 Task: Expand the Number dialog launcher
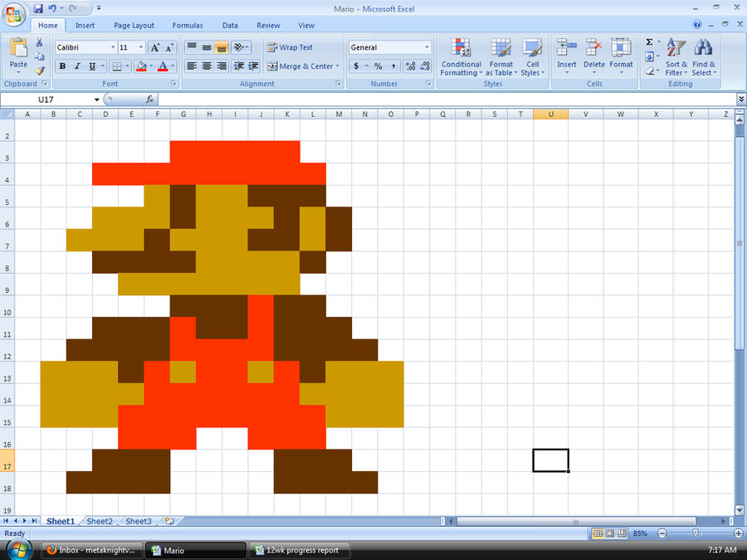[427, 83]
